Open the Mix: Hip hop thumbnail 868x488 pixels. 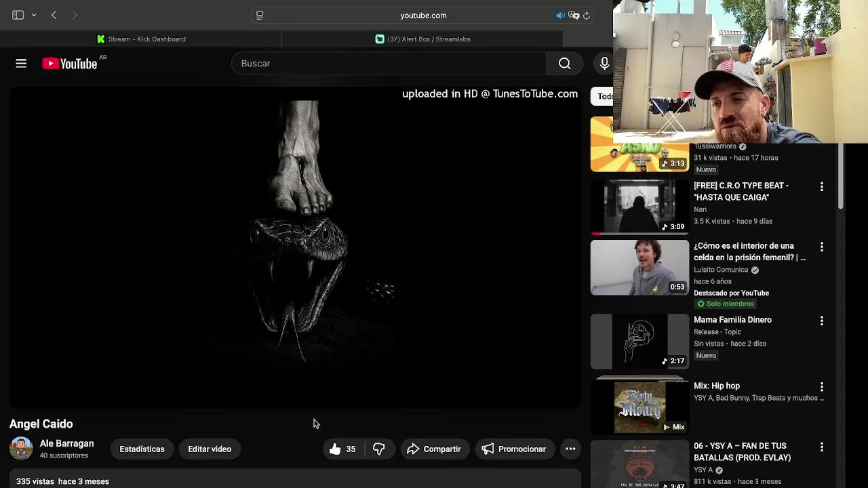(x=639, y=407)
